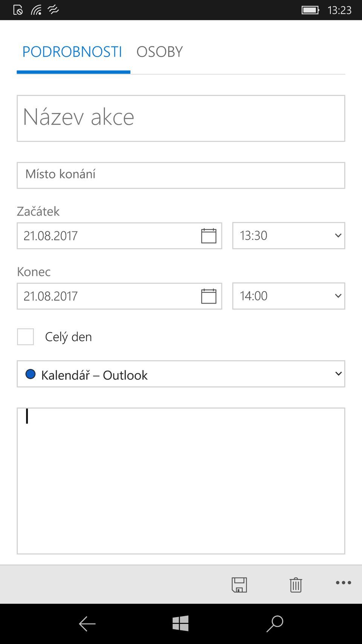This screenshot has width=362, height=644.
Task: Switch to the OSOBY tab
Action: (x=160, y=52)
